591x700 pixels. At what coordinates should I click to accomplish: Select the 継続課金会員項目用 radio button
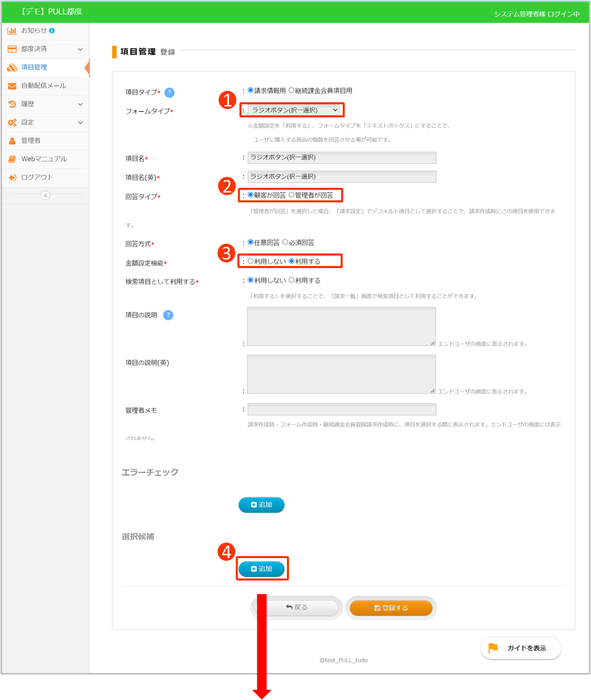tap(292, 90)
